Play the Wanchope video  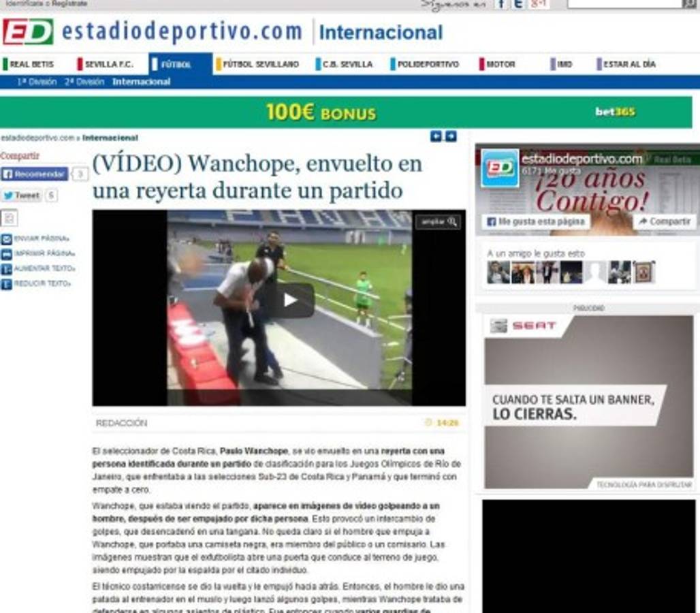pyautogui.click(x=290, y=300)
